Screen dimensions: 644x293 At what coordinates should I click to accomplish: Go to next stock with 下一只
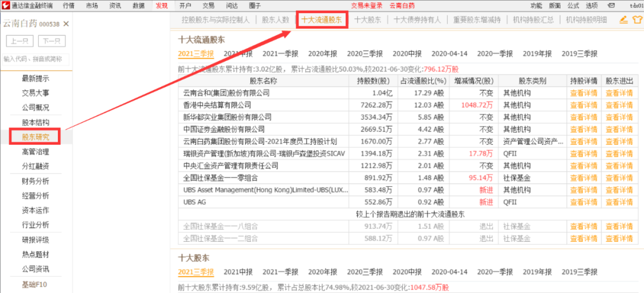coord(52,41)
